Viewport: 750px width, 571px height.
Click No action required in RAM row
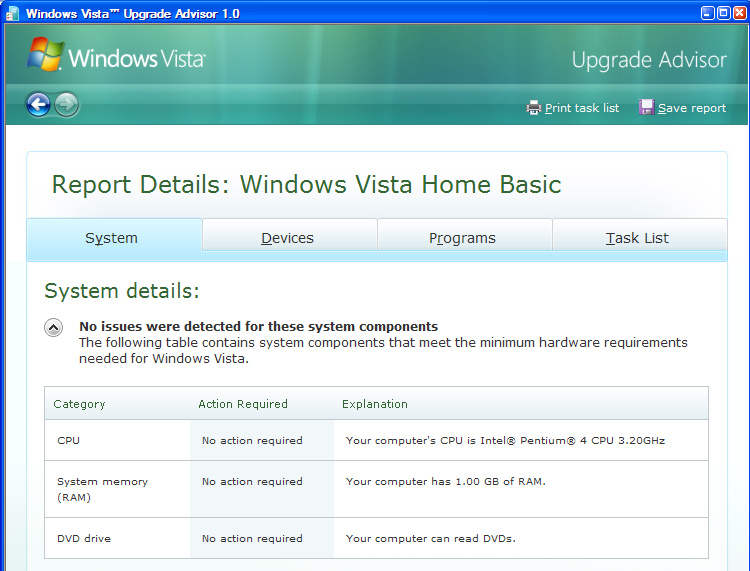point(252,482)
